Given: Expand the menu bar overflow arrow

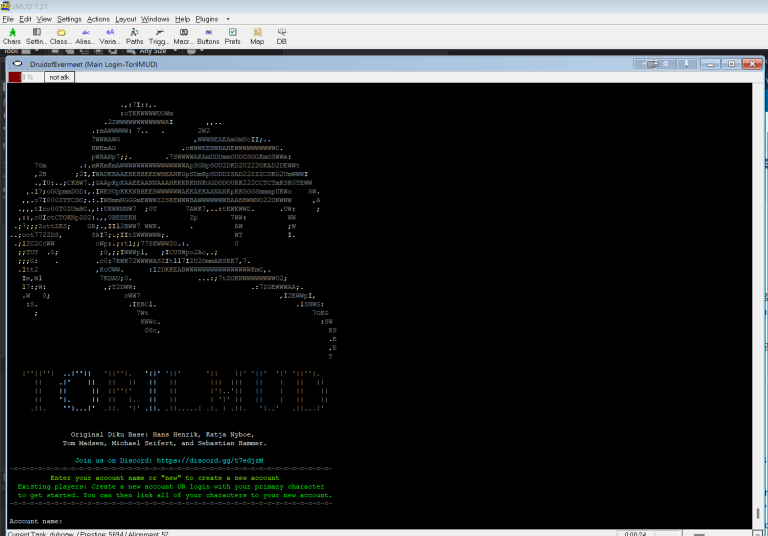Looking at the screenshot, I should pyautogui.click(x=228, y=19).
